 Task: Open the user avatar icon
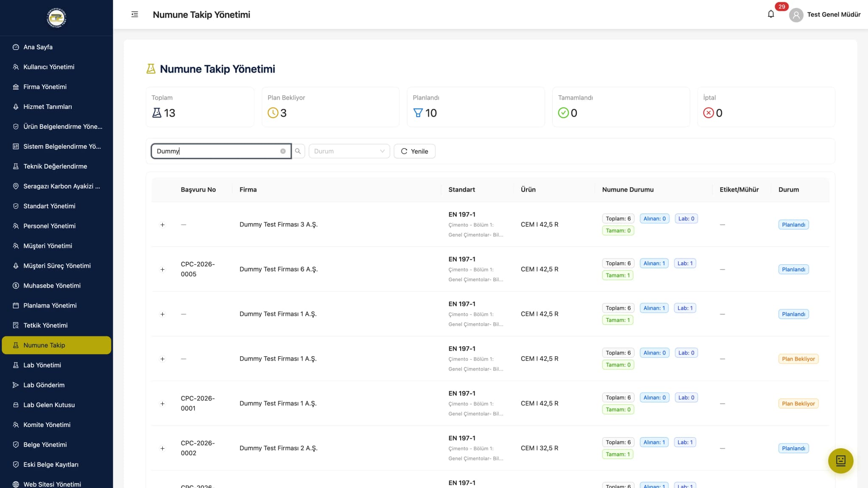point(796,15)
